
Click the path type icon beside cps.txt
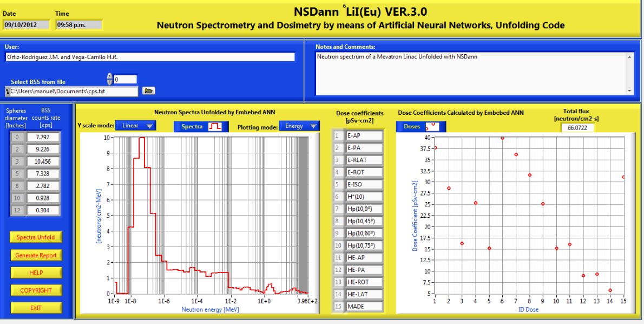[8, 91]
